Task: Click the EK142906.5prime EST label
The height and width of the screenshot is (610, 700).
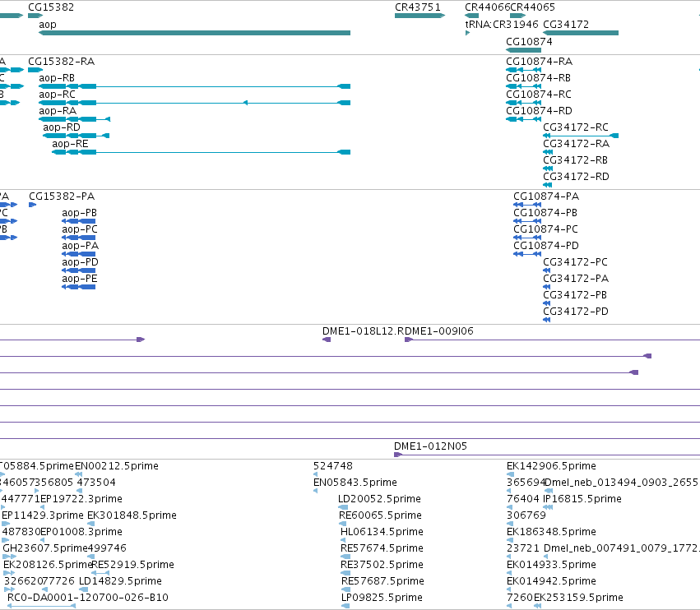Action: pyautogui.click(x=551, y=466)
